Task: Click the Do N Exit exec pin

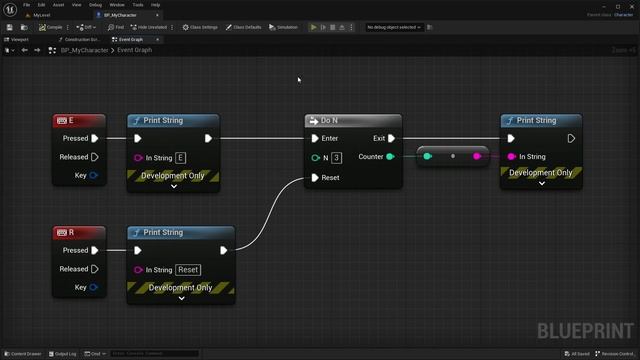Action: [x=391, y=138]
